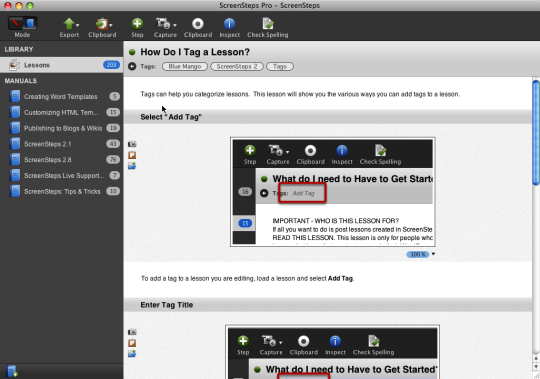540x379 pixels.
Task: Click the 203 count badge on Lessons
Action: tap(111, 65)
